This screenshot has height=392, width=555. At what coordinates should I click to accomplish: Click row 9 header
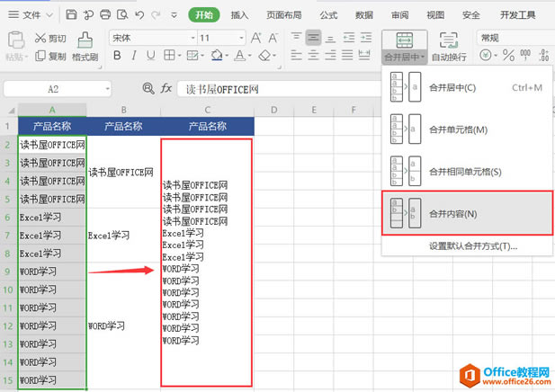(x=7, y=272)
